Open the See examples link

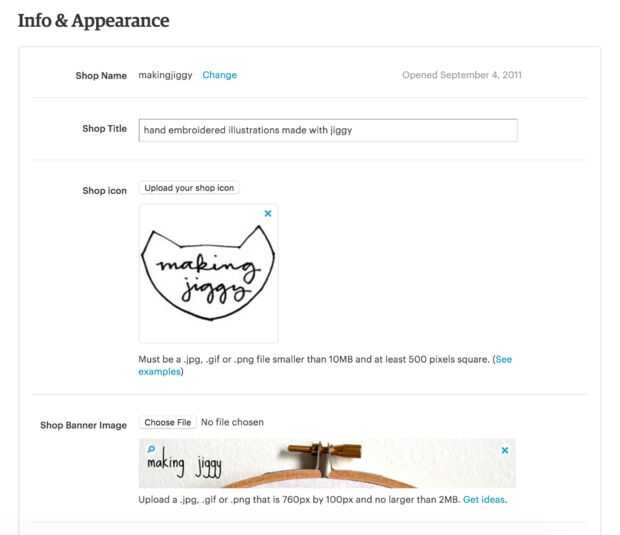pos(503,360)
